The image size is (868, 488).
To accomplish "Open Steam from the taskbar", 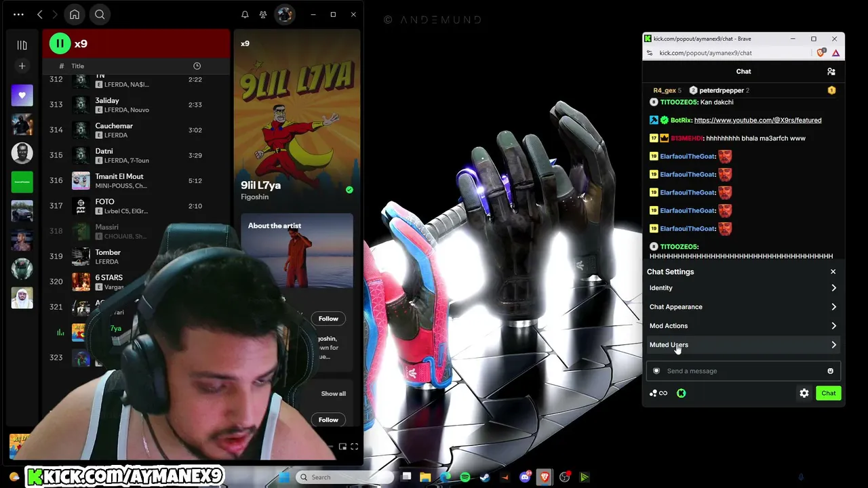I will tap(485, 477).
